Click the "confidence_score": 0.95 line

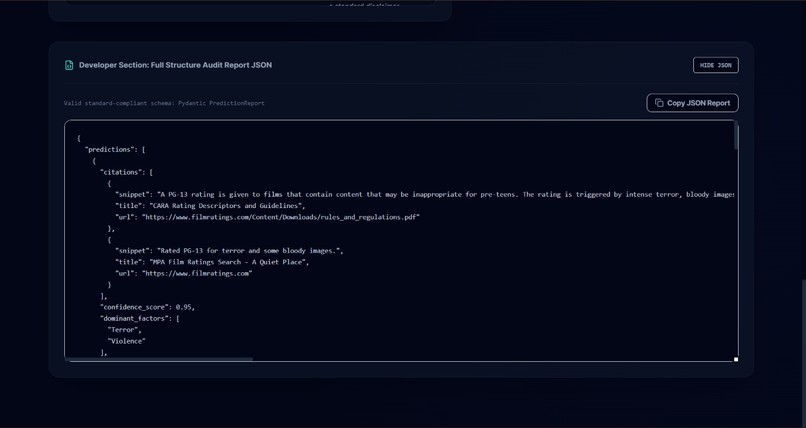click(148, 307)
